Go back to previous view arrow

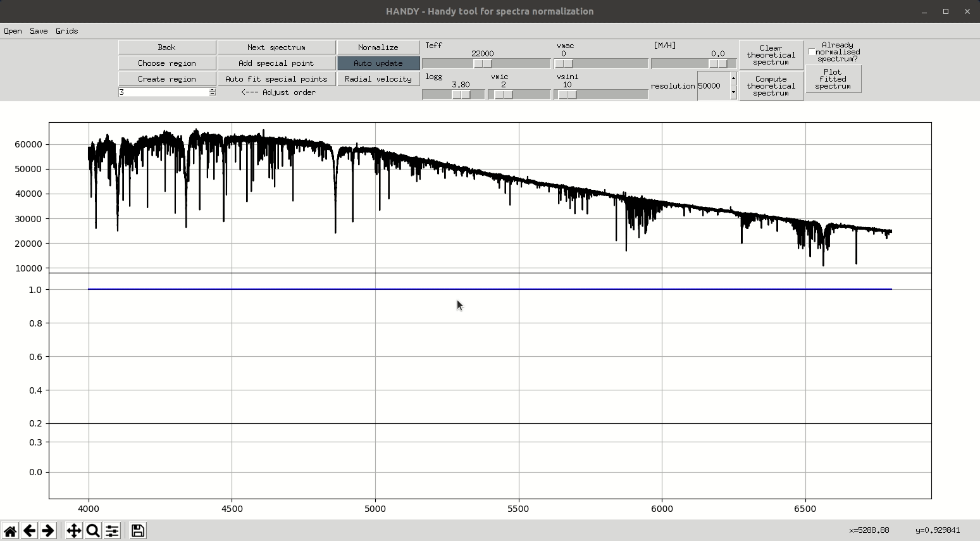point(29,530)
